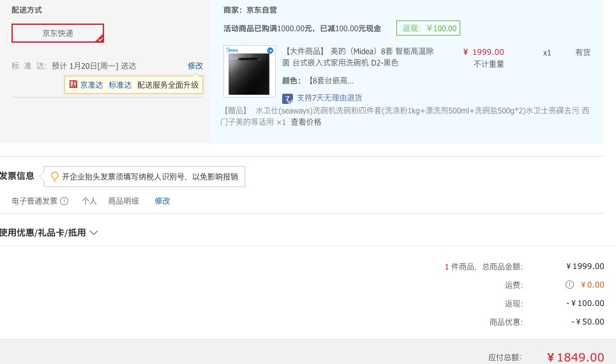616x364 pixels.
Task: Click the 返现 ¥100.00 green tag
Action: pyautogui.click(x=428, y=28)
